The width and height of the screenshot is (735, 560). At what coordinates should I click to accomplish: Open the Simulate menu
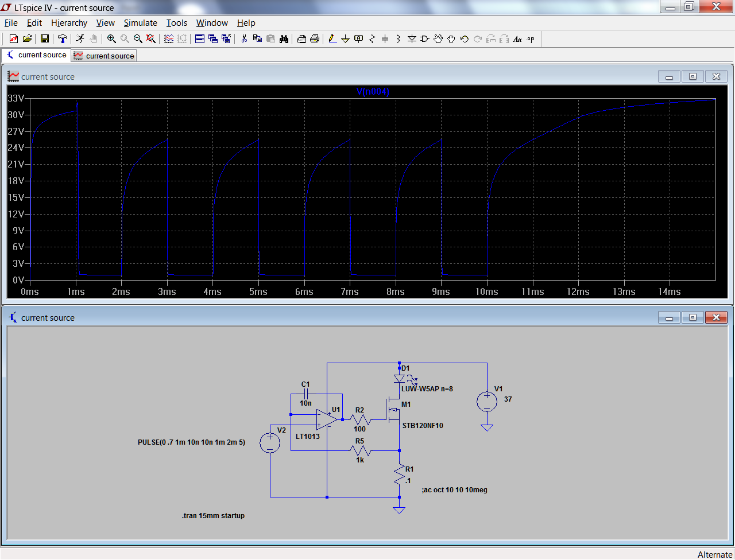[141, 23]
